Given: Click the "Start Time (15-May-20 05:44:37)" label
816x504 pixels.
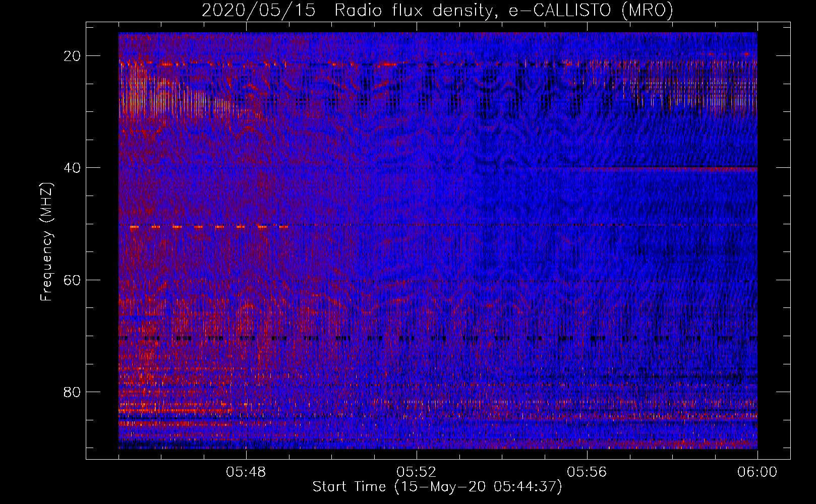Looking at the screenshot, I should tap(437, 487).
